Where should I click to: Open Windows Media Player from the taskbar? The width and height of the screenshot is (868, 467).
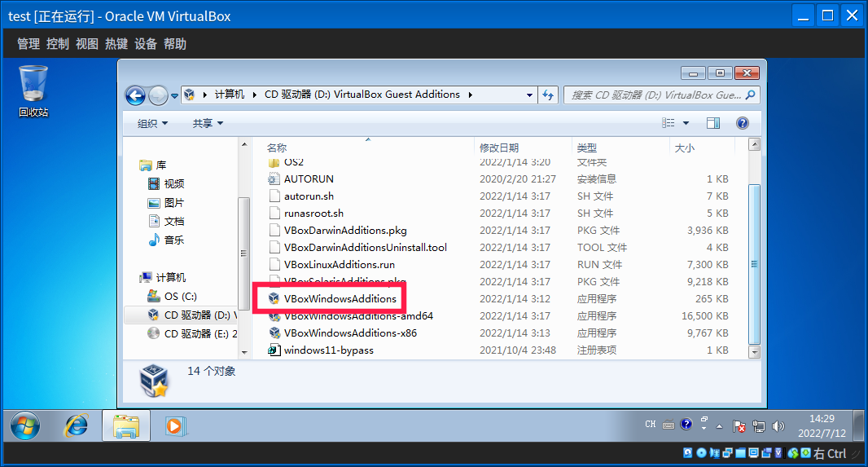[173, 425]
